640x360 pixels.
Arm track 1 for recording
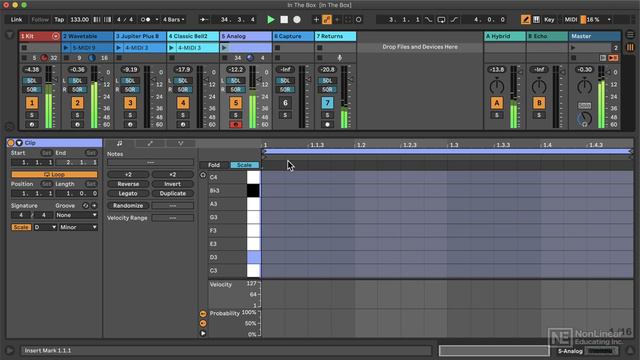click(x=32, y=124)
